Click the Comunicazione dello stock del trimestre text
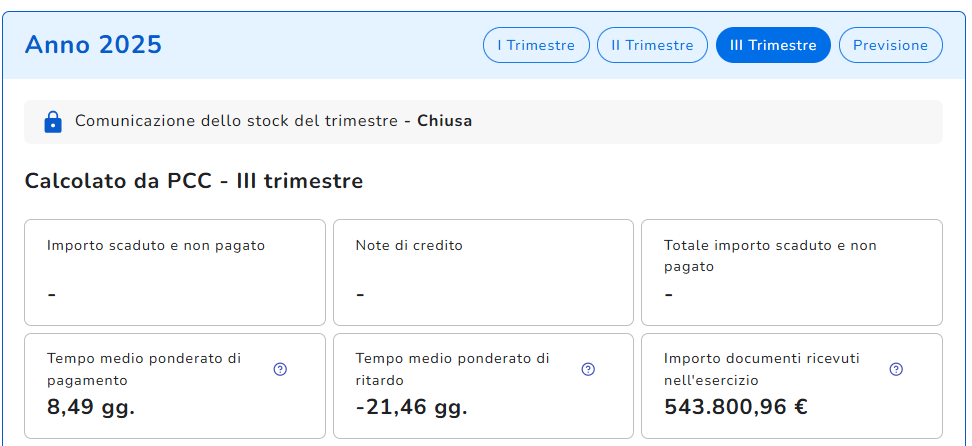 pyautogui.click(x=237, y=121)
